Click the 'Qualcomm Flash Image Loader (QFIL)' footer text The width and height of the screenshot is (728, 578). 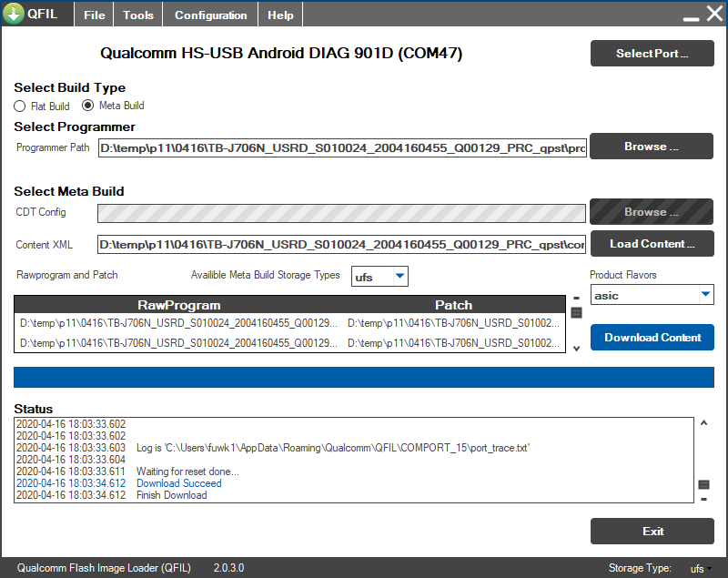point(104,568)
